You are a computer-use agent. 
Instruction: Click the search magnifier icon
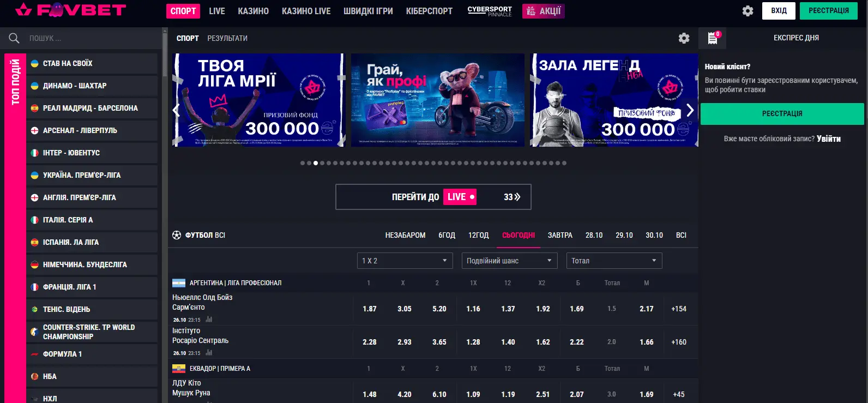click(14, 38)
